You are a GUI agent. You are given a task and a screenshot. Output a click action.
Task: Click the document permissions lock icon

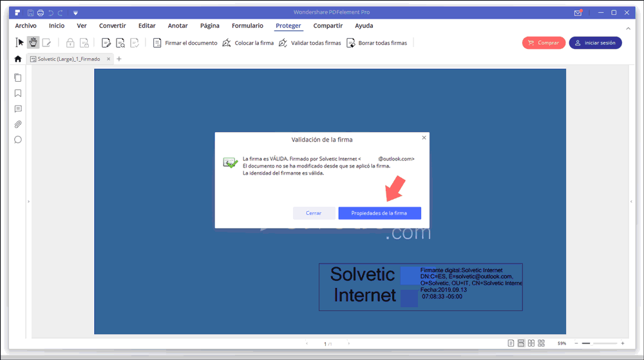(84, 43)
